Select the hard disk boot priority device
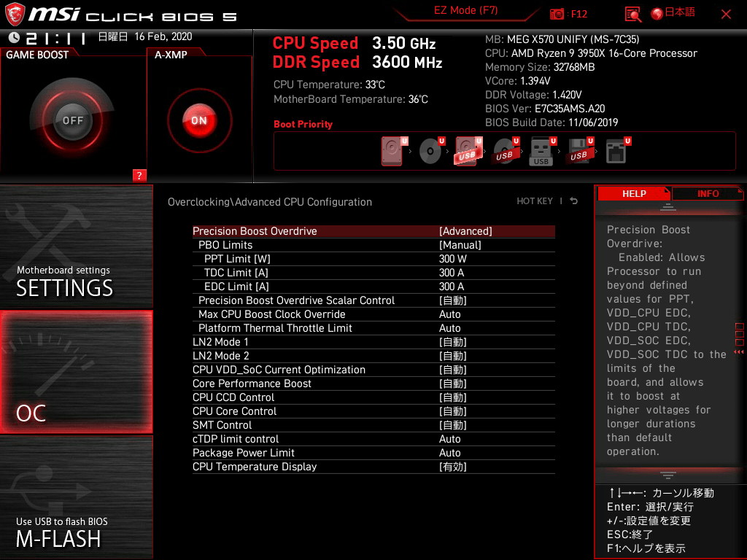The image size is (747, 560). coord(392,151)
